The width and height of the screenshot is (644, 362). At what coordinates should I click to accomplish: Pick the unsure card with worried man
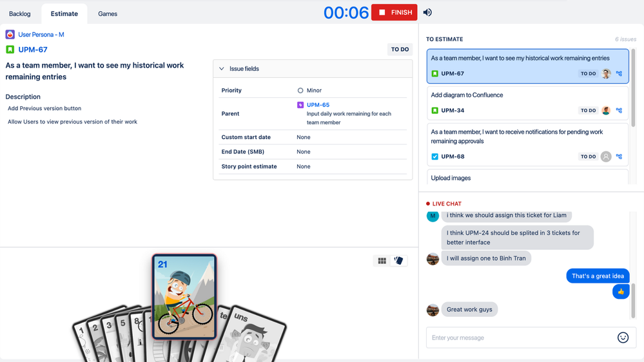pyautogui.click(x=251, y=336)
